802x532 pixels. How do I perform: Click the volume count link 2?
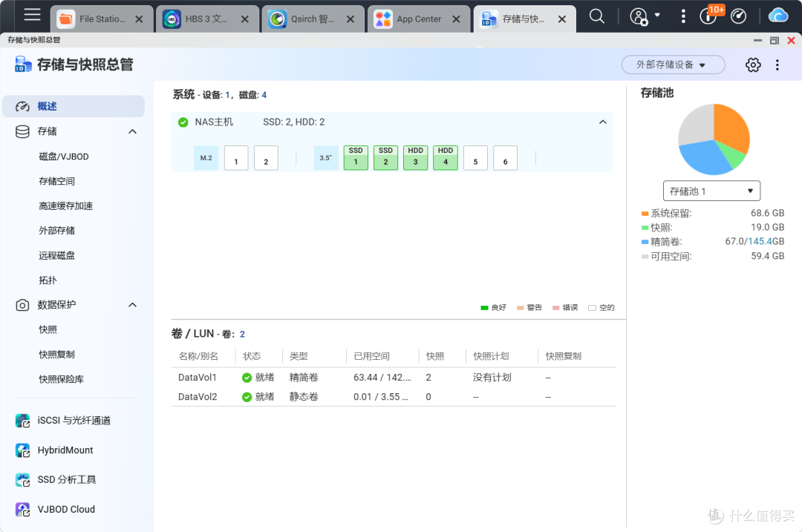point(242,334)
